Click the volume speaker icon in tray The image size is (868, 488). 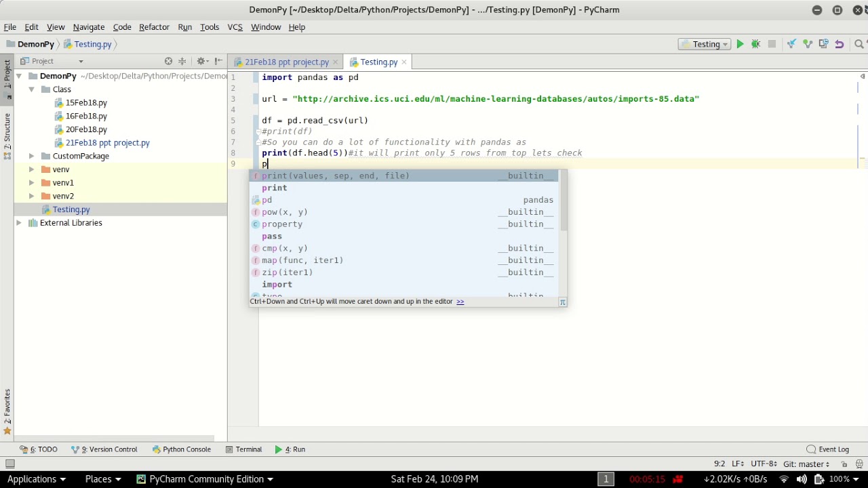[x=801, y=479]
